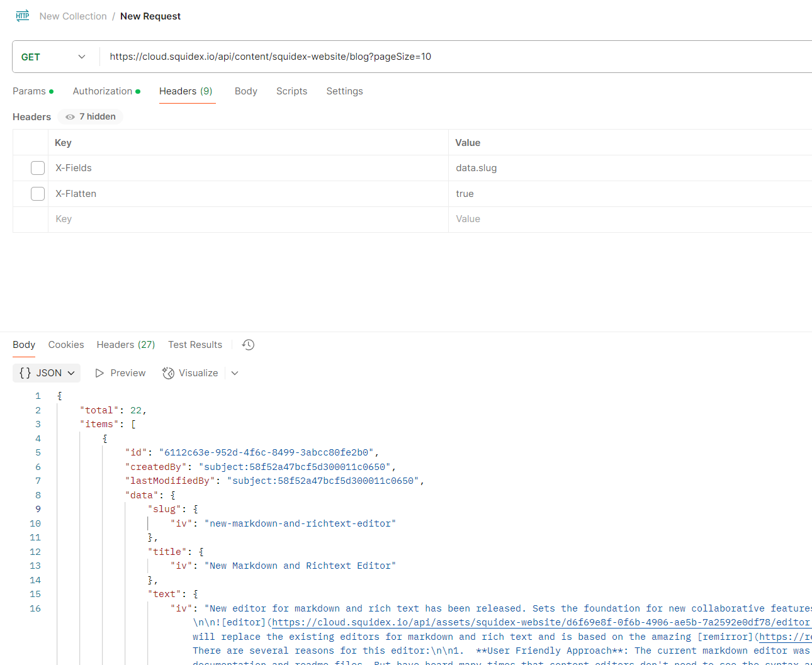This screenshot has height=665, width=812.
Task: Click the X-Fields key cell
Action: [248, 168]
